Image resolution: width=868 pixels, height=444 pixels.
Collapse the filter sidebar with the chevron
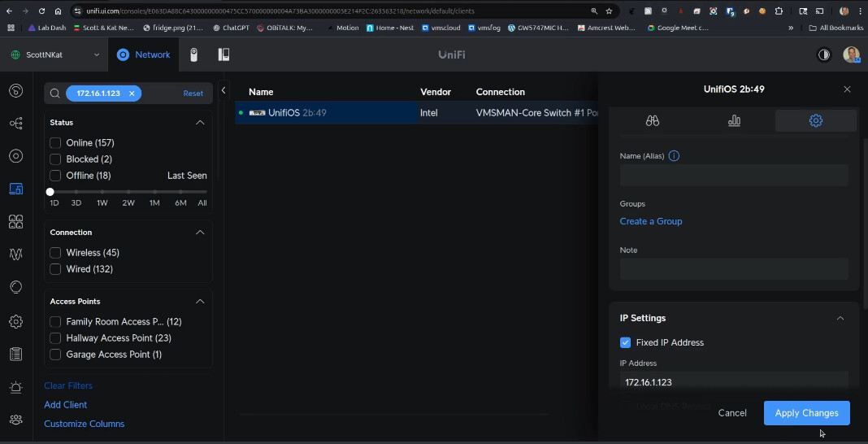(223, 90)
